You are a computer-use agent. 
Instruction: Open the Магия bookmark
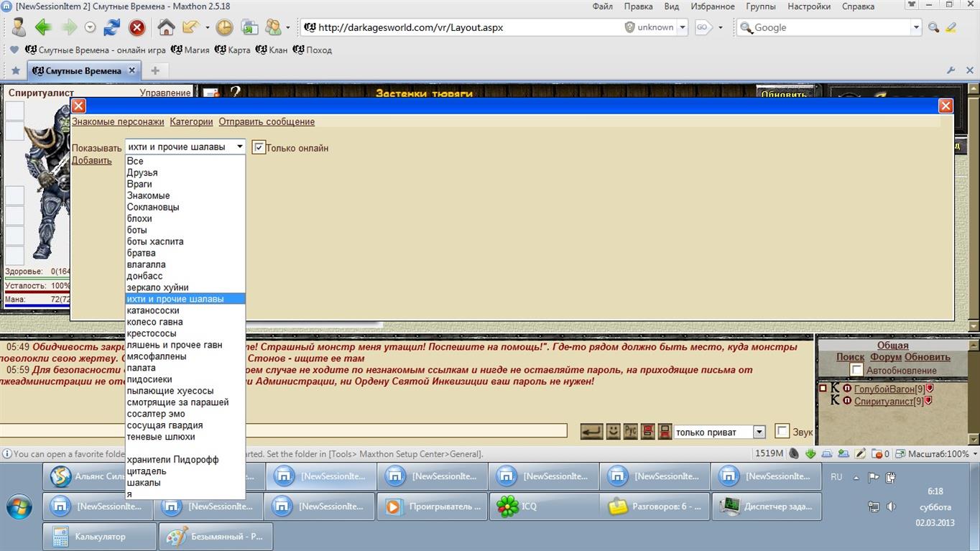[190, 50]
